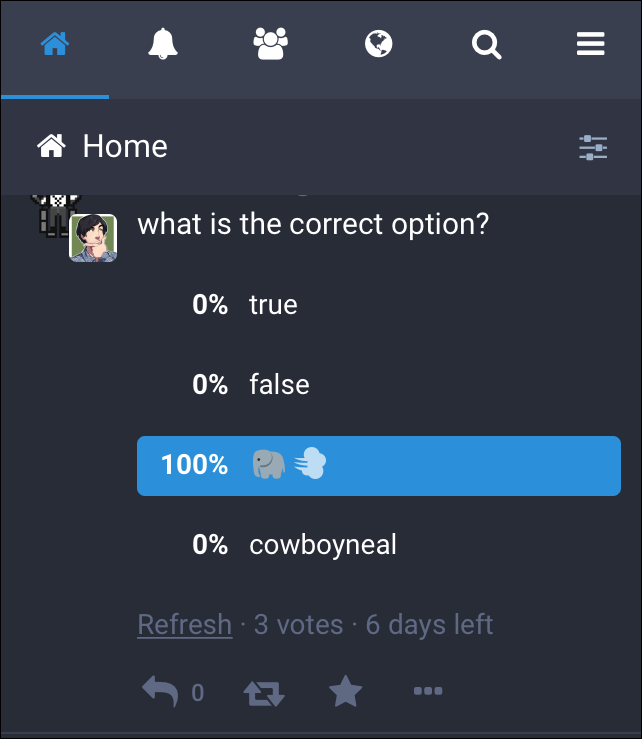Select the "true" poll option
The width and height of the screenshot is (642, 739).
coord(273,305)
